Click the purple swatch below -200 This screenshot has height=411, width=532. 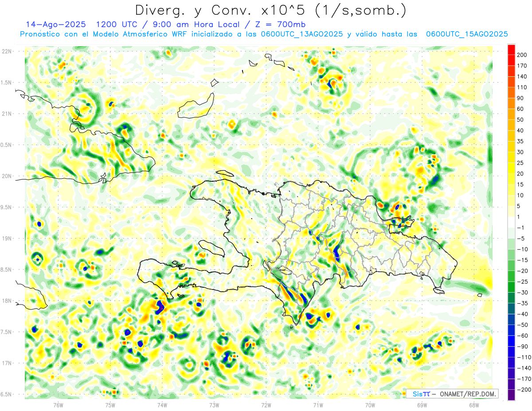(511, 395)
